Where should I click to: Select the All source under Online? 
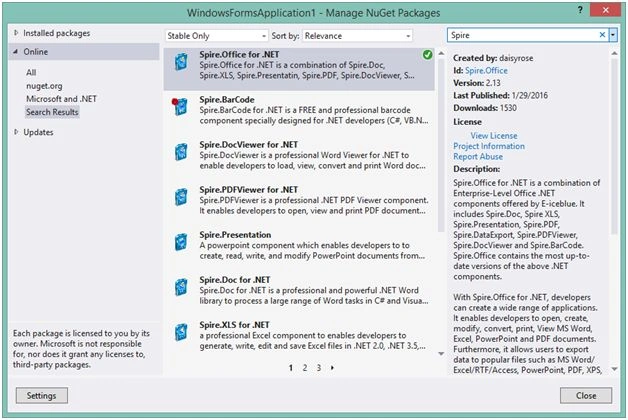click(x=31, y=72)
